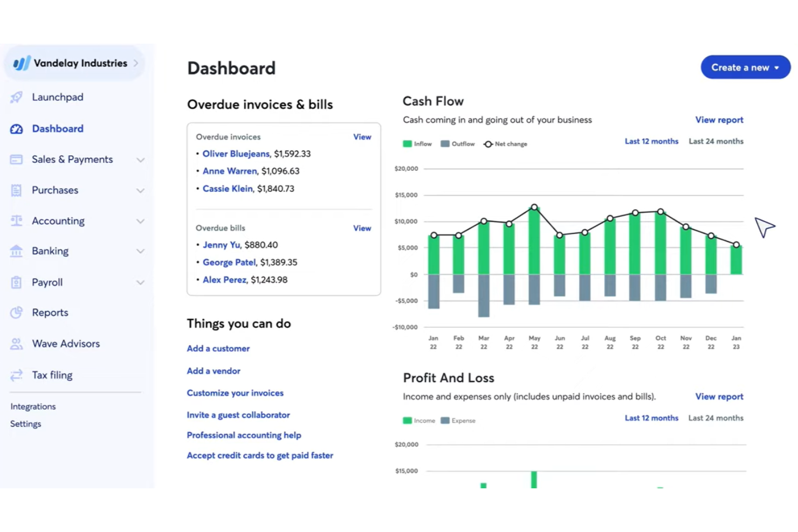Viewport: 798px width, 532px height.
Task: Expand the Payroll menu chevron
Action: [x=140, y=282]
